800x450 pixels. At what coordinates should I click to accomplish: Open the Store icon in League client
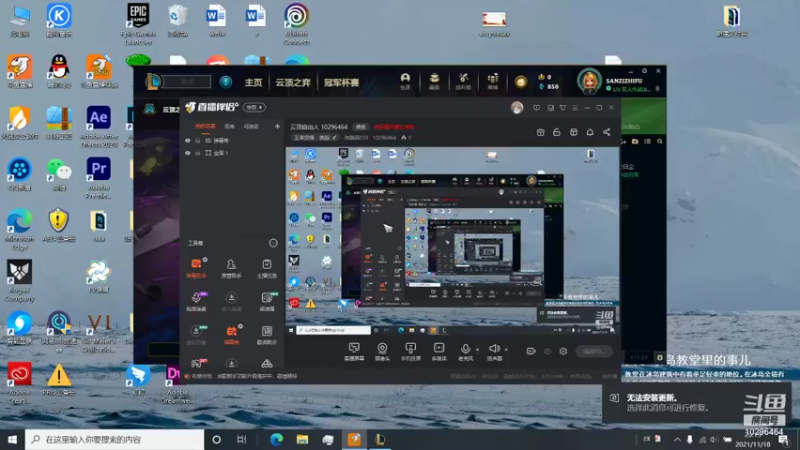click(492, 81)
